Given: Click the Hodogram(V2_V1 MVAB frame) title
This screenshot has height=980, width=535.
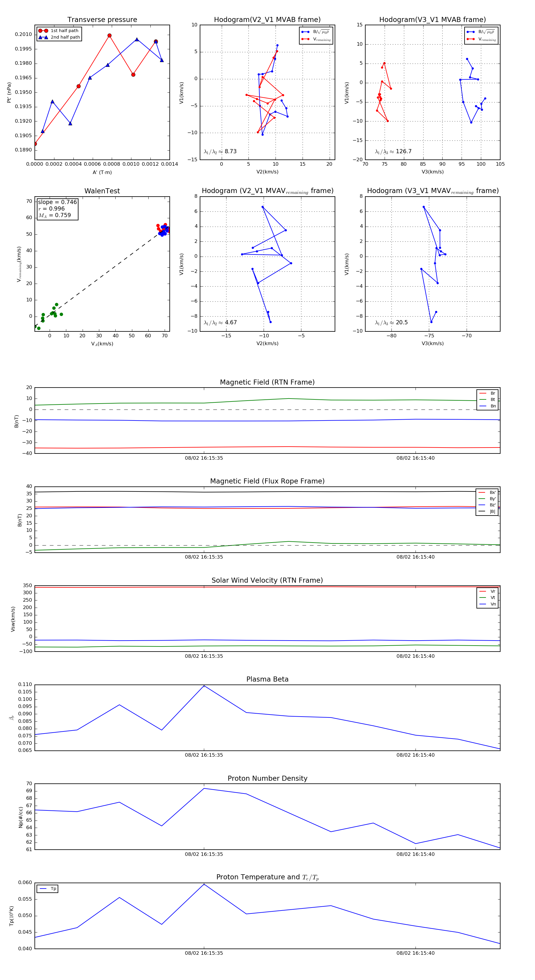Looking at the screenshot, I should [x=267, y=19].
